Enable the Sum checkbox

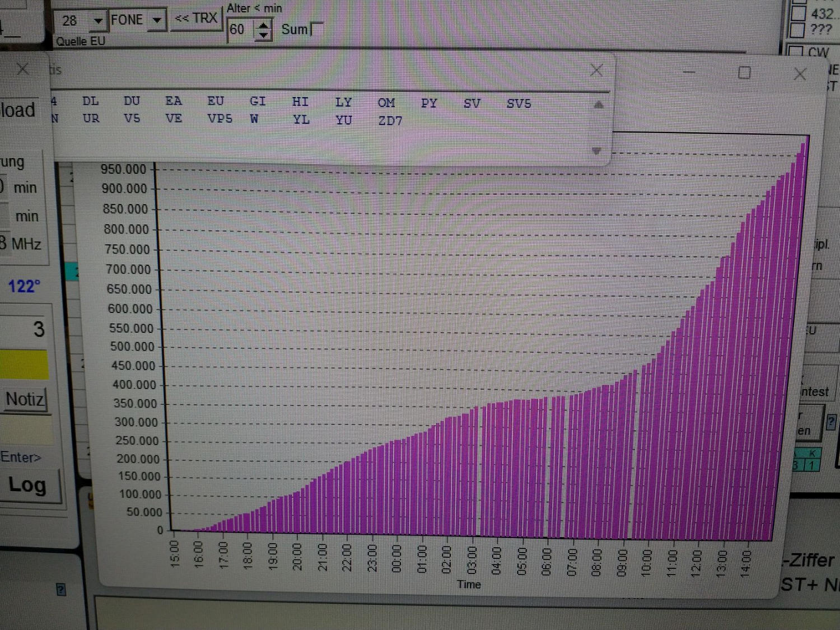point(317,29)
